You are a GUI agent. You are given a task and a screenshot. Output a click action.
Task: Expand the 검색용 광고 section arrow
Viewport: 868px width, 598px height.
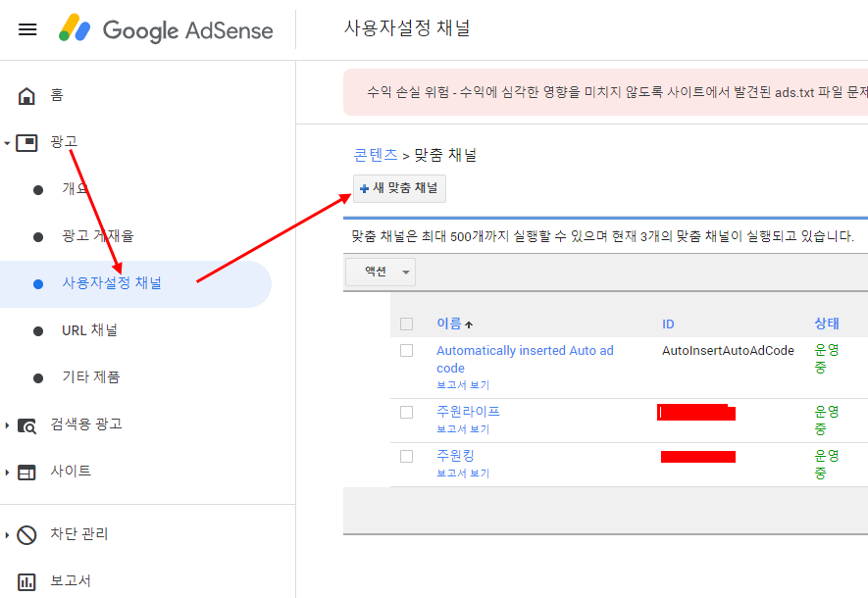tap(7, 425)
